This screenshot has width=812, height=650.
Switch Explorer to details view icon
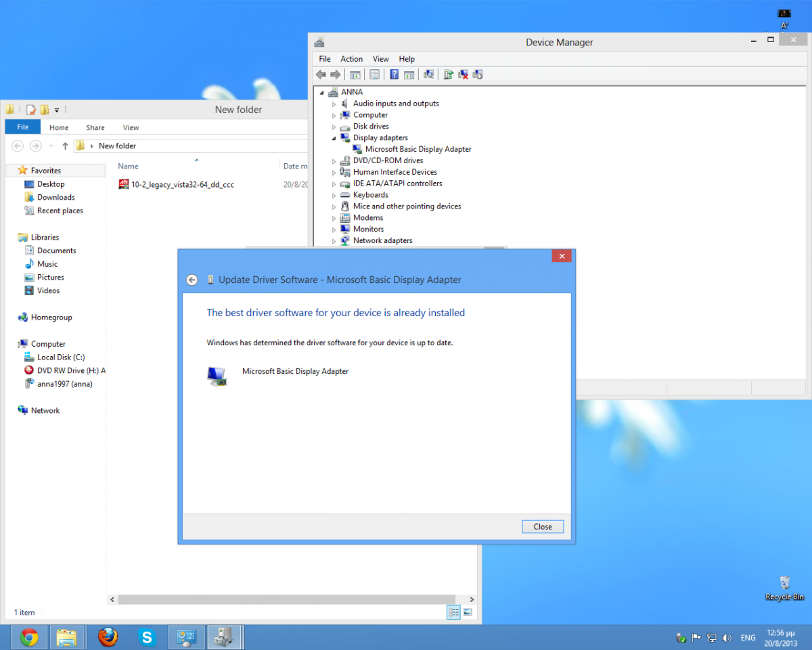pyautogui.click(x=453, y=612)
